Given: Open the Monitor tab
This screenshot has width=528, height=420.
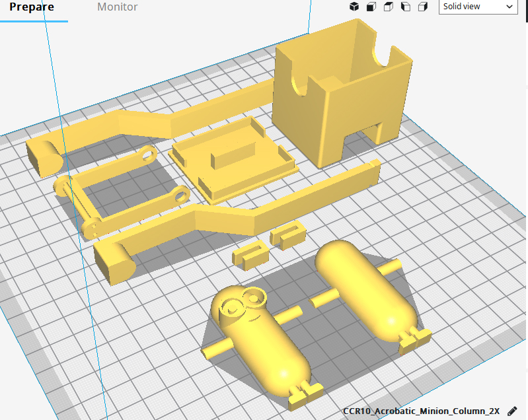Looking at the screenshot, I should pyautogui.click(x=118, y=7).
